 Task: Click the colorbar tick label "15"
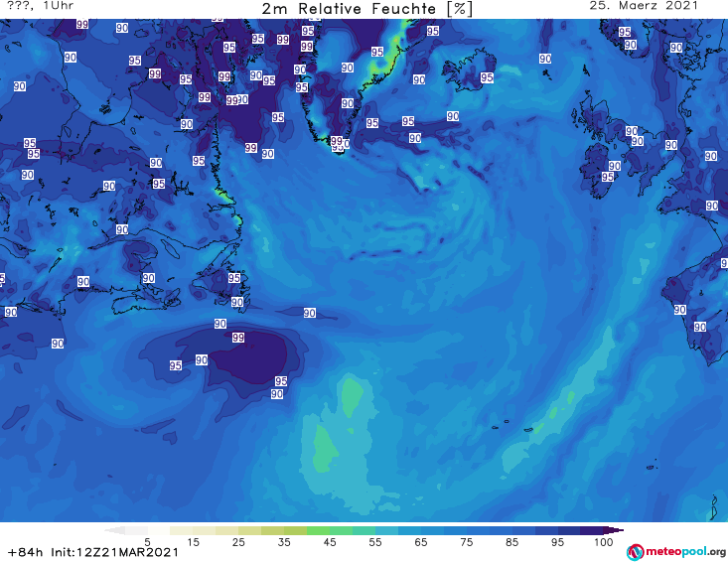click(193, 542)
